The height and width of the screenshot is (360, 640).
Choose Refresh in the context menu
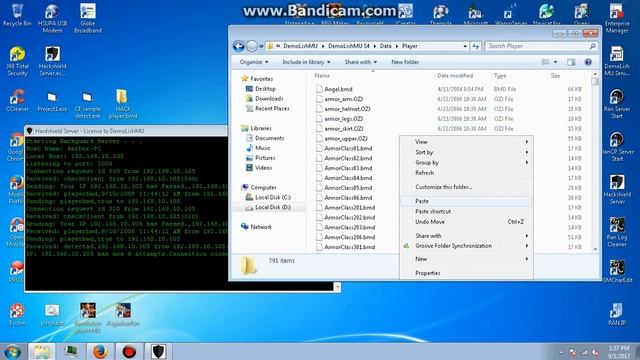[x=467, y=173]
